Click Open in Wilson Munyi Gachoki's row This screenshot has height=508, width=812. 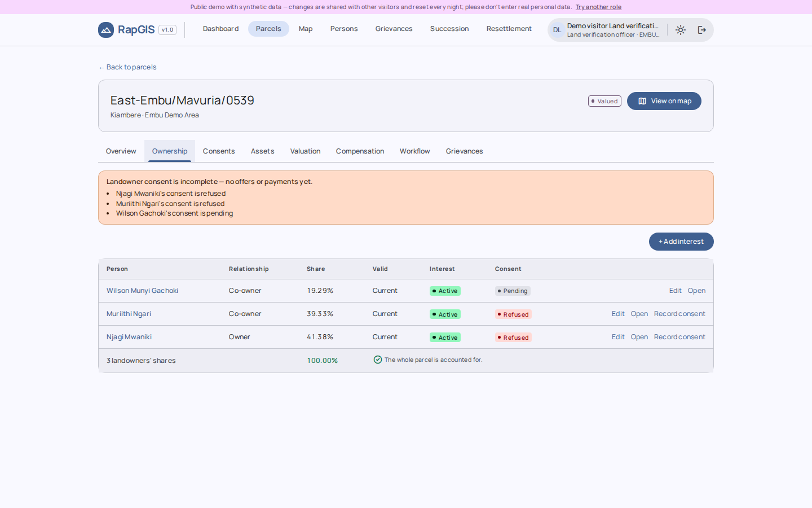(x=696, y=291)
